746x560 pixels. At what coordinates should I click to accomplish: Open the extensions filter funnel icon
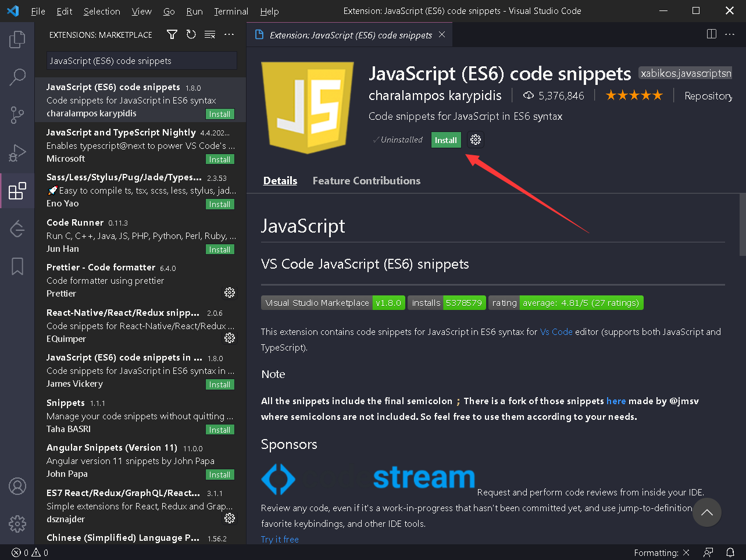pos(172,35)
